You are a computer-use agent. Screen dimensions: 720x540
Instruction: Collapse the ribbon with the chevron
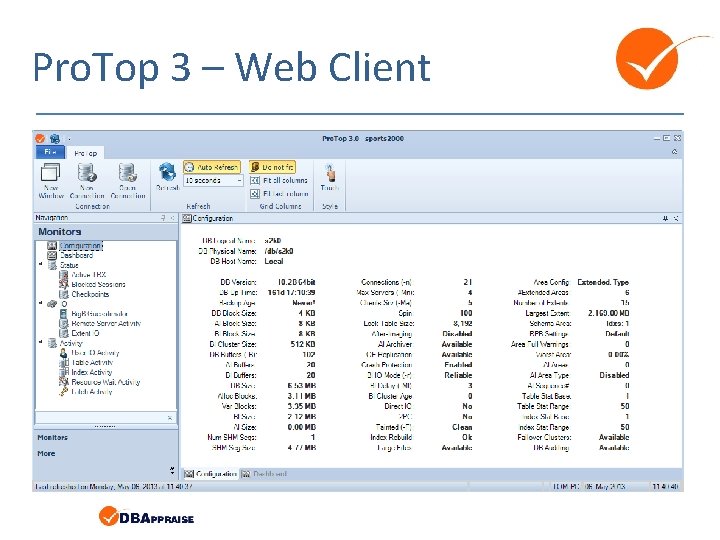click(x=675, y=152)
